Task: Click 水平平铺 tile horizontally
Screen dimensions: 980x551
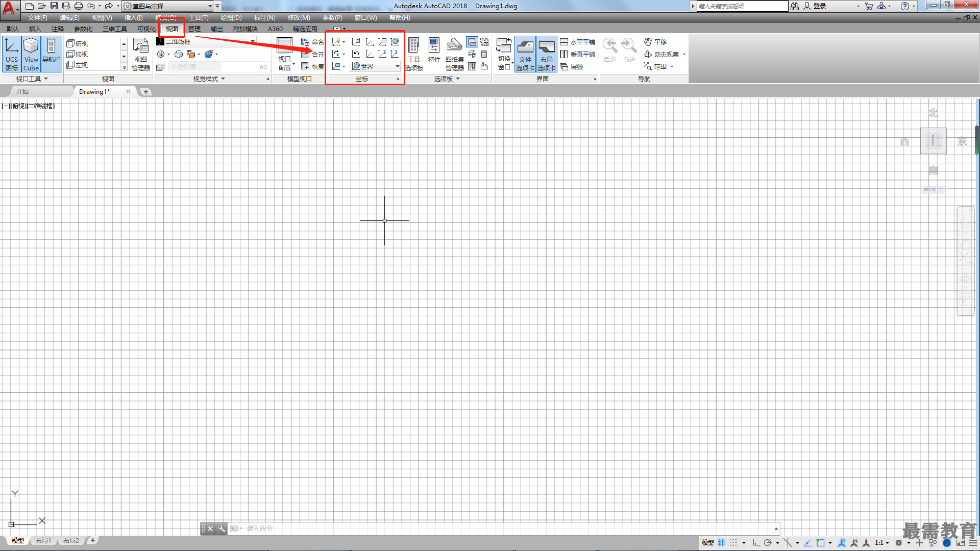Action: tap(578, 42)
